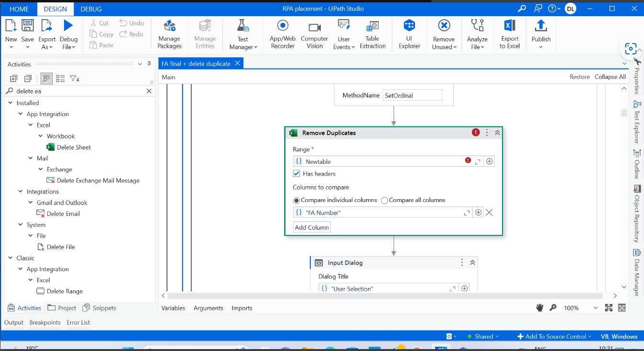Toggle show search results grouped view
The height and width of the screenshot is (351, 644).
(46, 79)
